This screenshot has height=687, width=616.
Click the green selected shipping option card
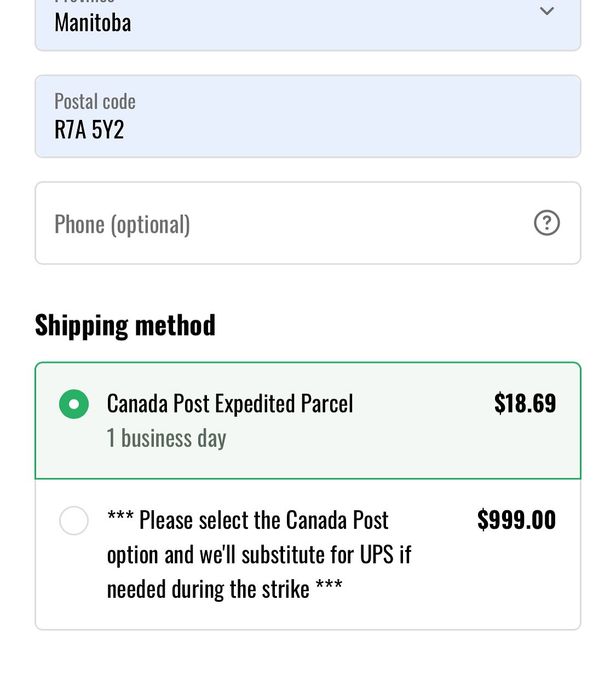[x=308, y=420]
